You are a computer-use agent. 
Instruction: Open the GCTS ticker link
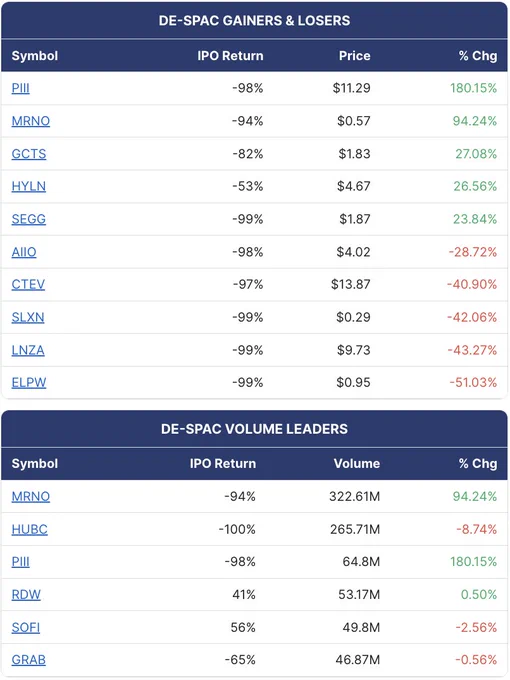[x=29, y=154]
